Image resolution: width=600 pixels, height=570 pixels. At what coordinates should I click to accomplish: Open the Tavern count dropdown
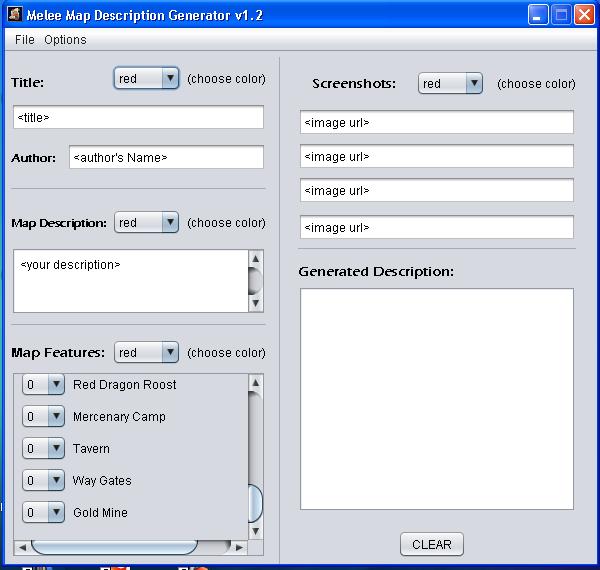coord(43,448)
